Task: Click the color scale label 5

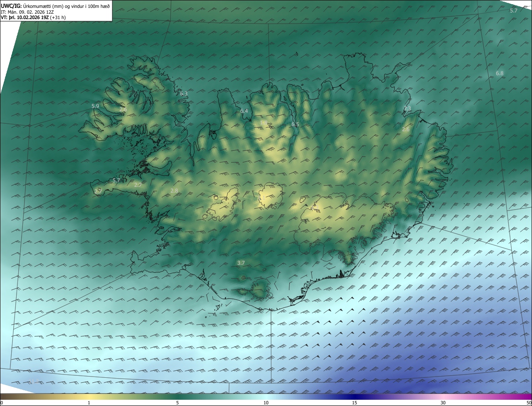Action: (177, 403)
